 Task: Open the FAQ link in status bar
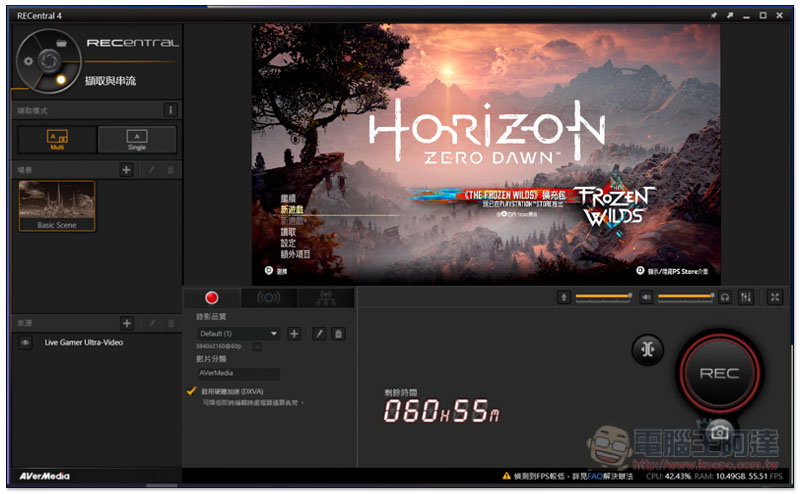pyautogui.click(x=594, y=476)
